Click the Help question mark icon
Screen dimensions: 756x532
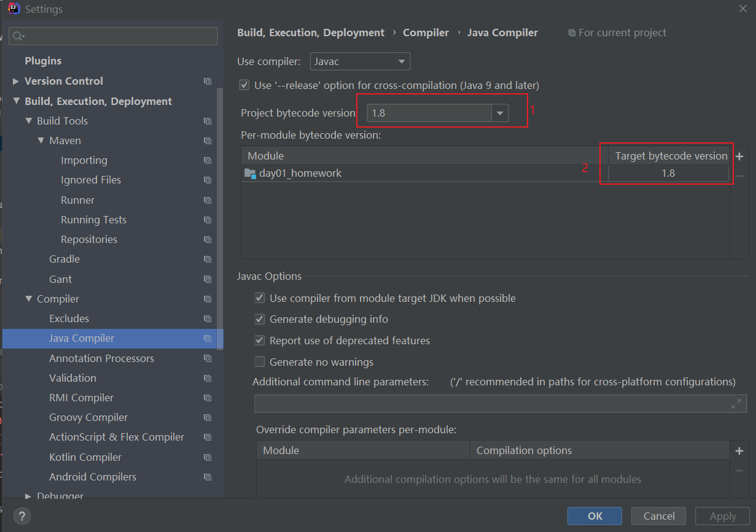tap(21, 516)
